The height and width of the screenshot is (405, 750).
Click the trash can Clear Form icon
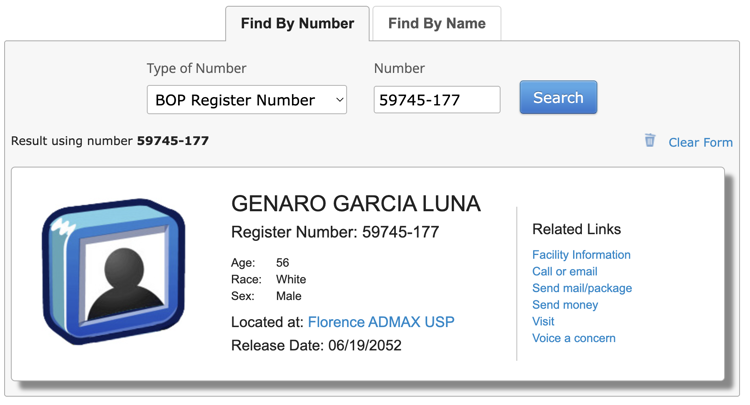pos(650,141)
